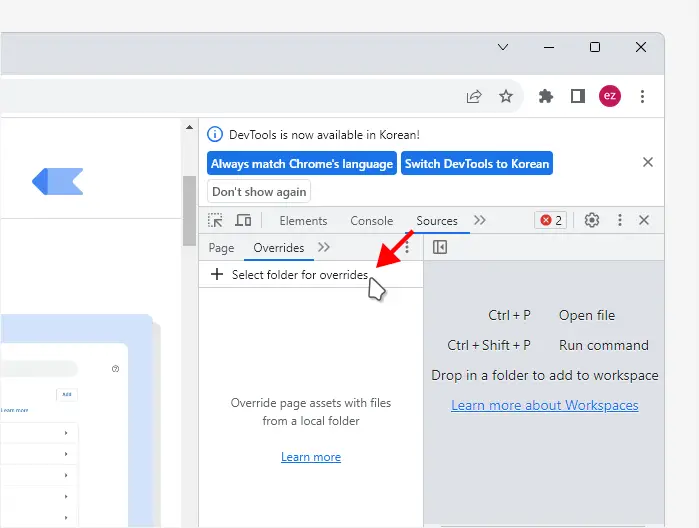699x528 pixels.
Task: Open DevTools settings gear
Action: pos(592,220)
